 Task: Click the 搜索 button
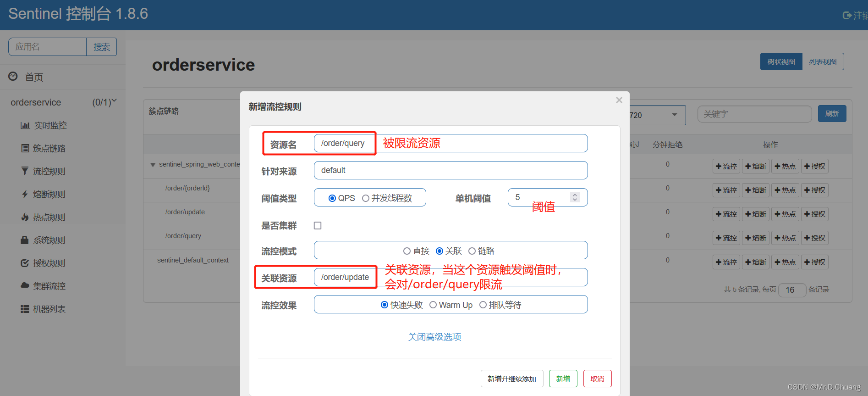point(101,47)
